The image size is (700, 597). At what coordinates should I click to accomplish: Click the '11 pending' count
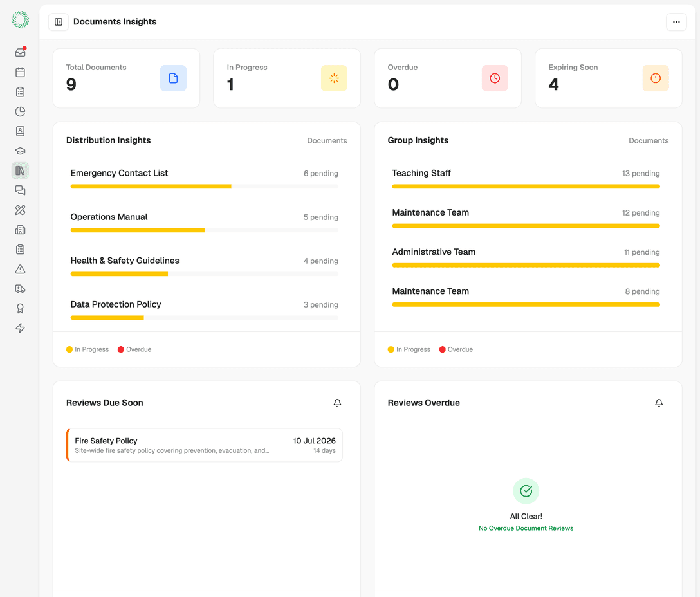point(641,252)
